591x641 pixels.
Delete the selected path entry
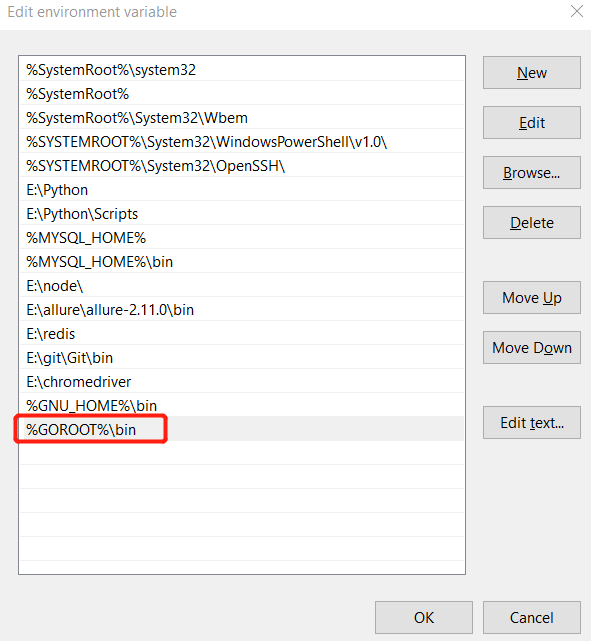pyautogui.click(x=531, y=222)
